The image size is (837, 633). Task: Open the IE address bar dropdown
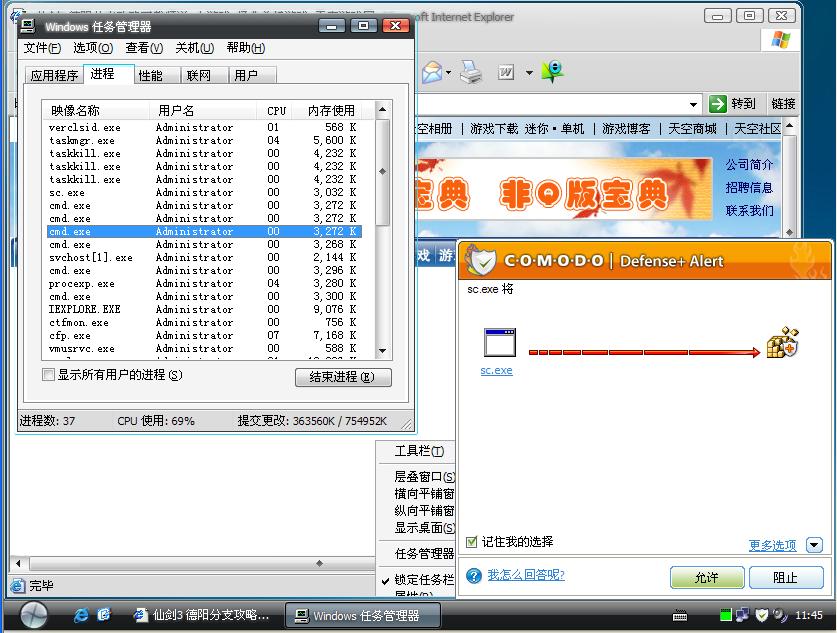pos(693,105)
